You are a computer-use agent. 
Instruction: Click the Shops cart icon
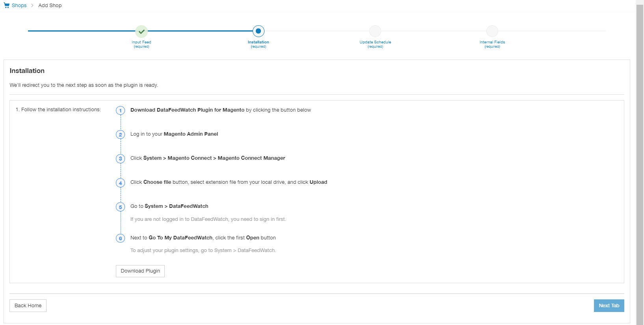click(x=7, y=6)
